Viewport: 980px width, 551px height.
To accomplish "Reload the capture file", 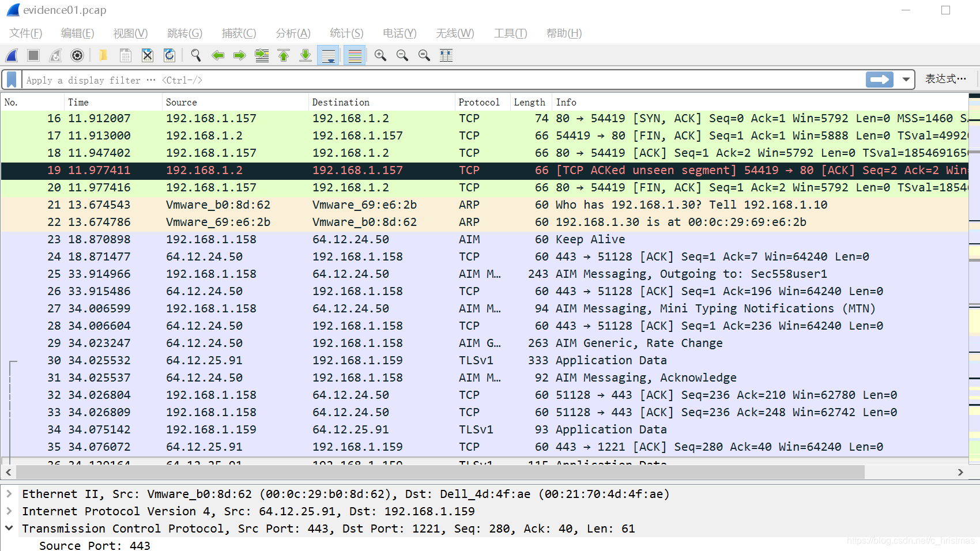I will pos(169,55).
